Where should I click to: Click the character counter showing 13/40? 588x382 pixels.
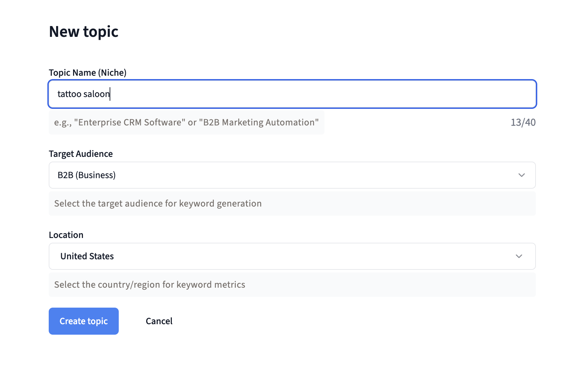pos(523,122)
